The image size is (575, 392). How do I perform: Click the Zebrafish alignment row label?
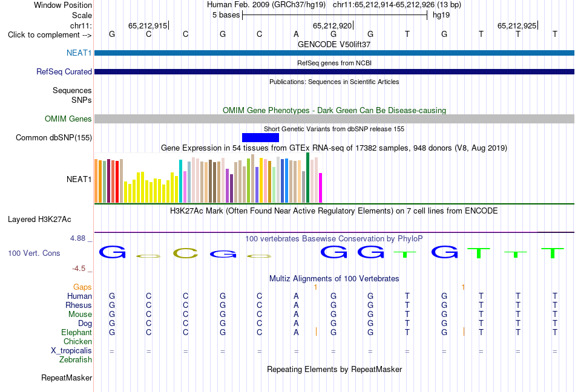76,360
